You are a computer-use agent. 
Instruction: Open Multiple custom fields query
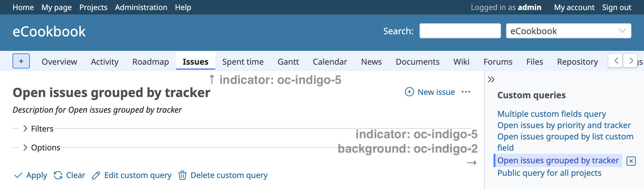pos(551,114)
